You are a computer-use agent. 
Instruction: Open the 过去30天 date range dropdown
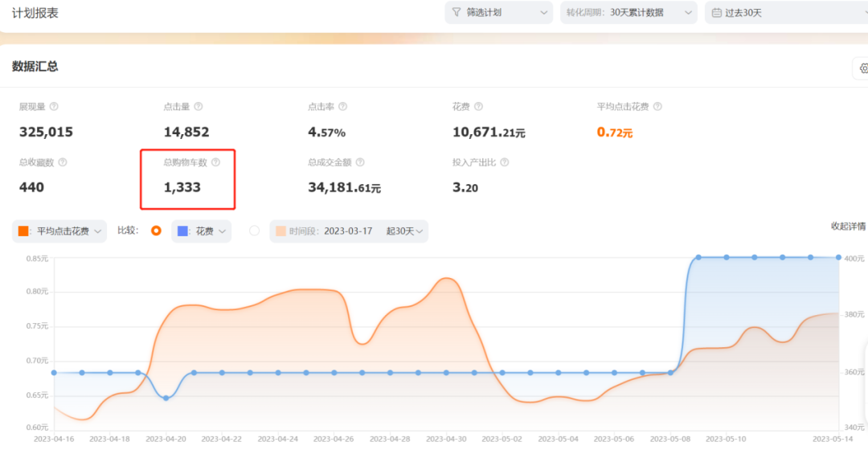pos(784,13)
